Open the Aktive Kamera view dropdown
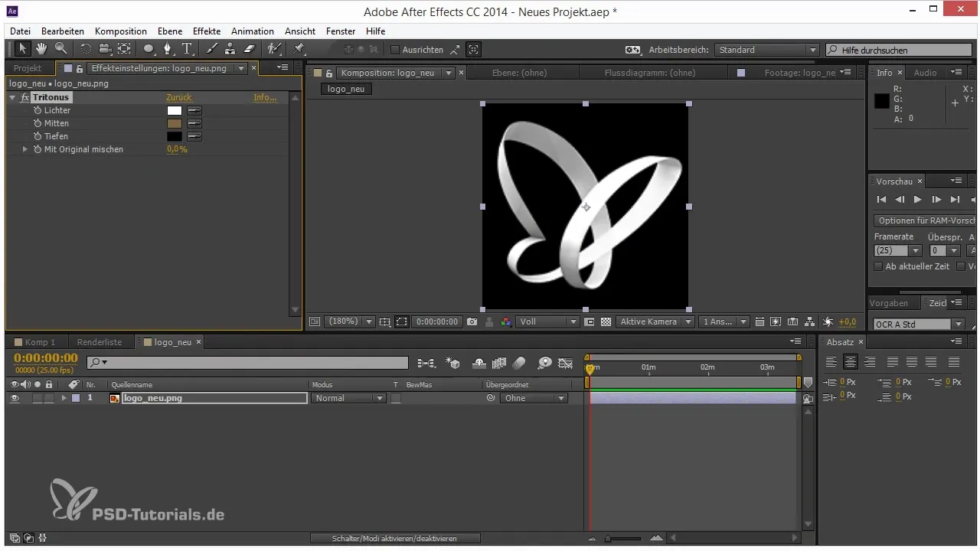This screenshot has height=551, width=980. tap(655, 322)
